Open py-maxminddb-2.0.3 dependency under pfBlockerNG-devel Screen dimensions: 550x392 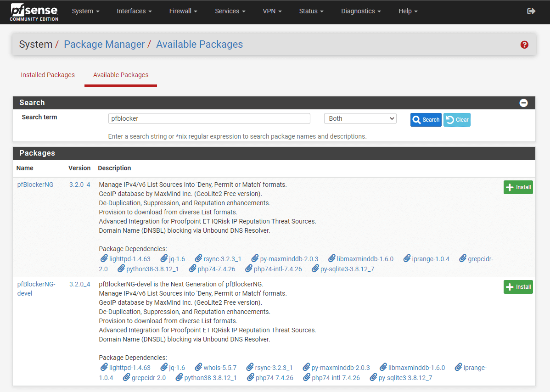point(336,368)
